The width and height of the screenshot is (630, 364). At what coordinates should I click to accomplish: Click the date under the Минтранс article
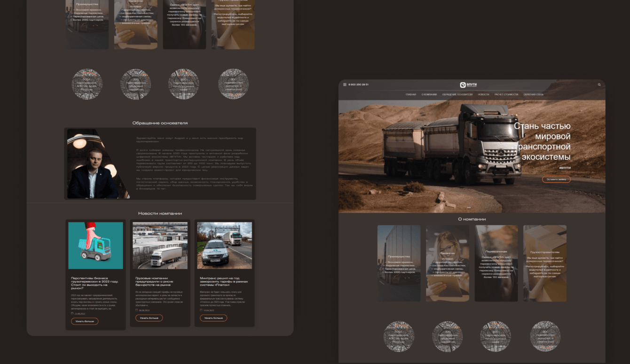point(209,310)
